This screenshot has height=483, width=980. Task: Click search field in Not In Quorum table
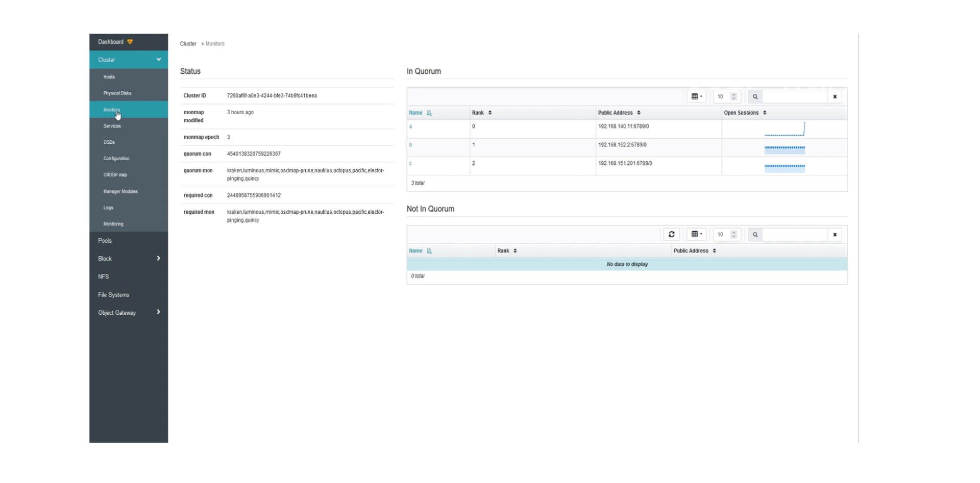pos(795,235)
